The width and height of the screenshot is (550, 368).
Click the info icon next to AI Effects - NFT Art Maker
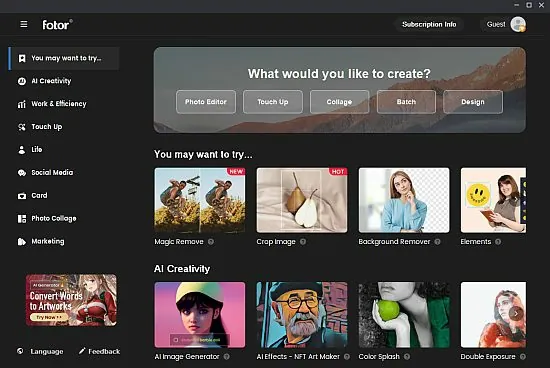click(x=347, y=356)
